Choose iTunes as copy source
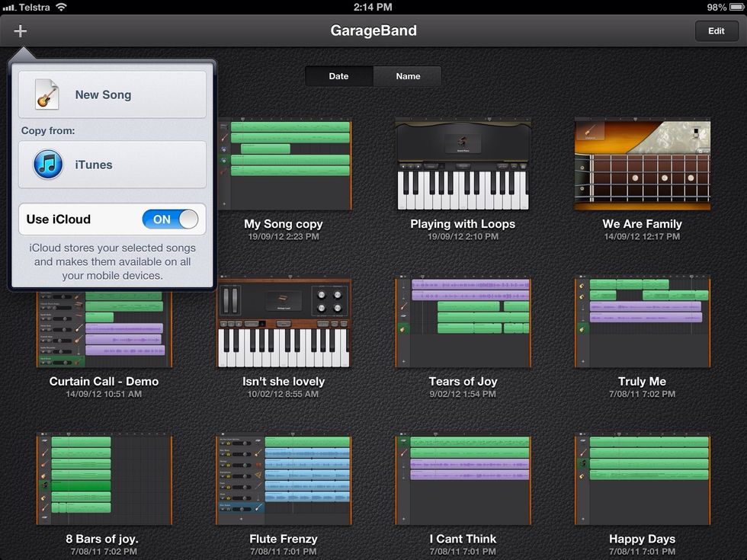 113,165
